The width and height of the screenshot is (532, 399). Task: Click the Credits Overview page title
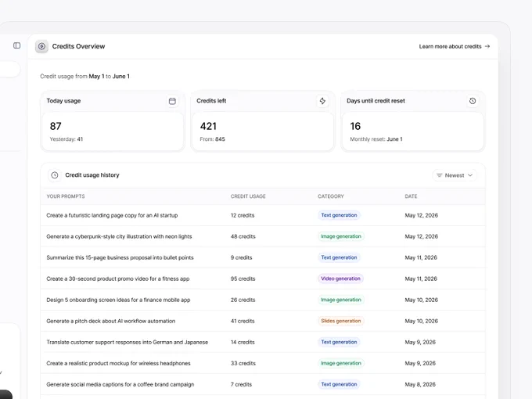point(78,46)
